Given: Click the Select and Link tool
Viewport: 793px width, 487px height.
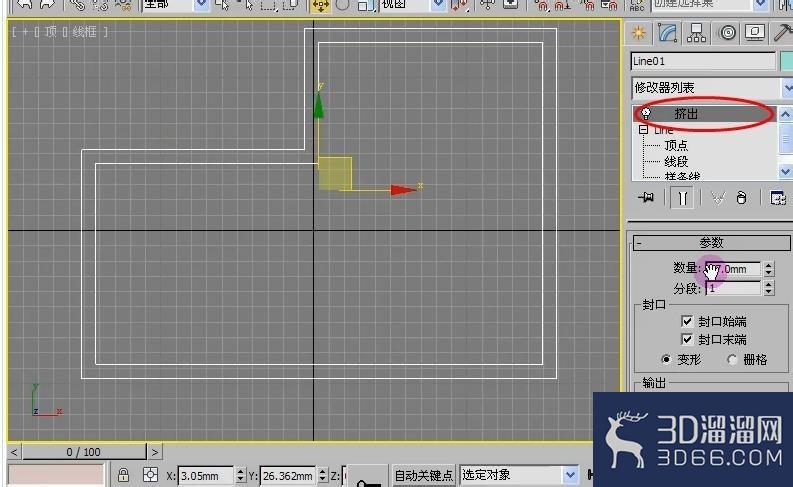Looking at the screenshot, I should point(76,5).
